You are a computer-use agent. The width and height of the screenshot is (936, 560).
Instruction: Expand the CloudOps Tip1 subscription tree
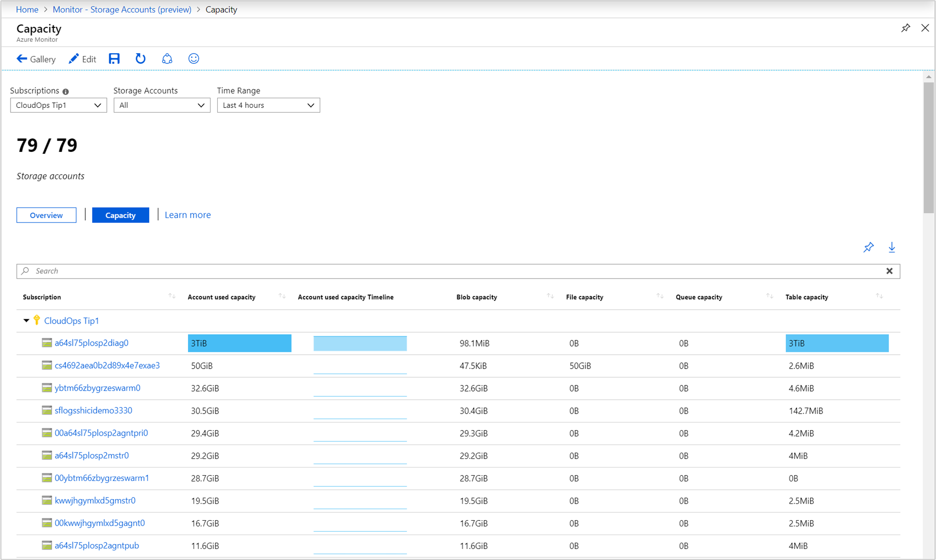point(24,321)
